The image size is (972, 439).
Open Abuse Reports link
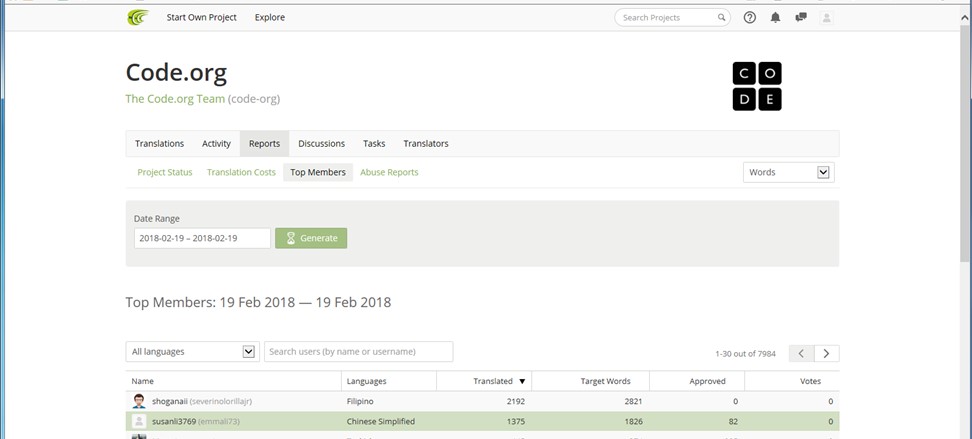389,172
